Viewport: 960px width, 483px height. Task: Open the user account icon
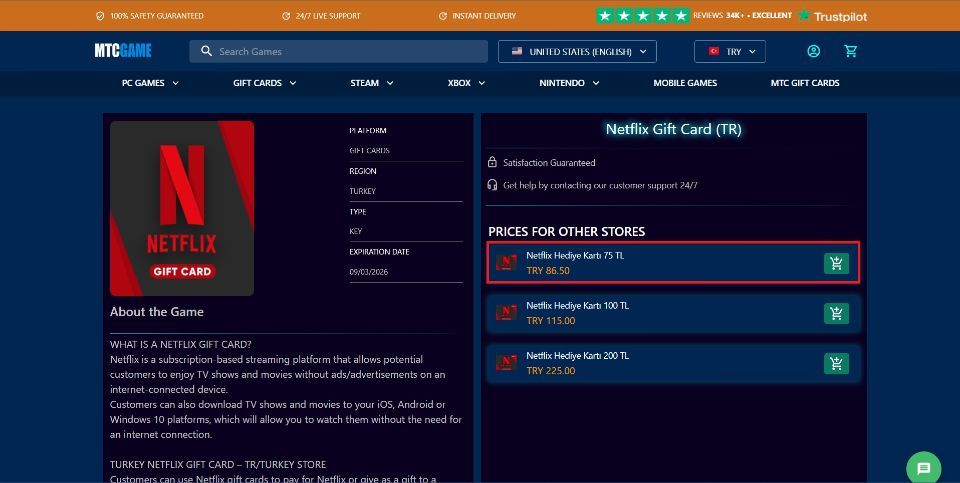(814, 51)
